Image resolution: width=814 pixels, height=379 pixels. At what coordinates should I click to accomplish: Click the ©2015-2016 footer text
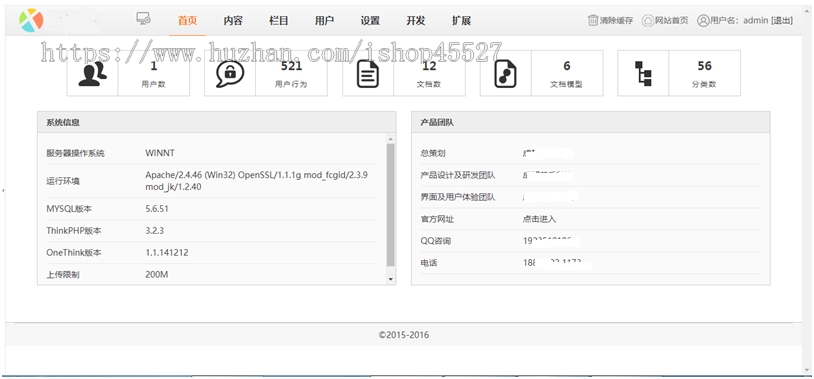click(x=404, y=335)
